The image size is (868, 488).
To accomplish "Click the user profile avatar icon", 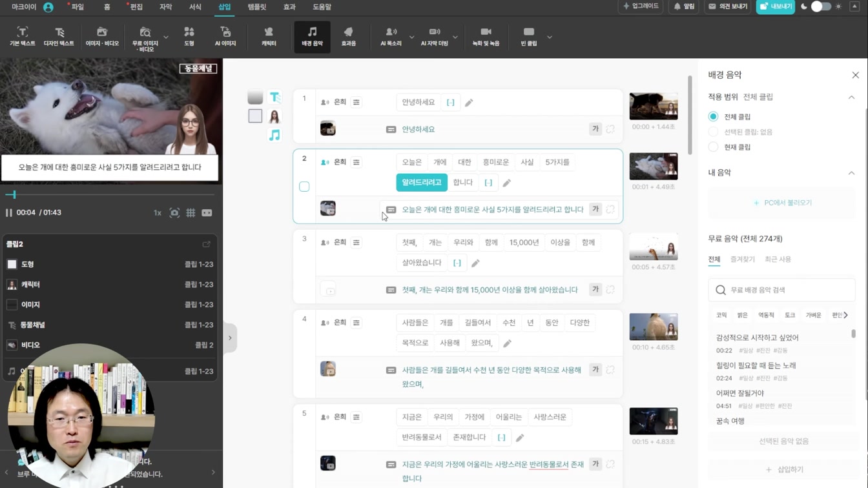I will (x=48, y=7).
